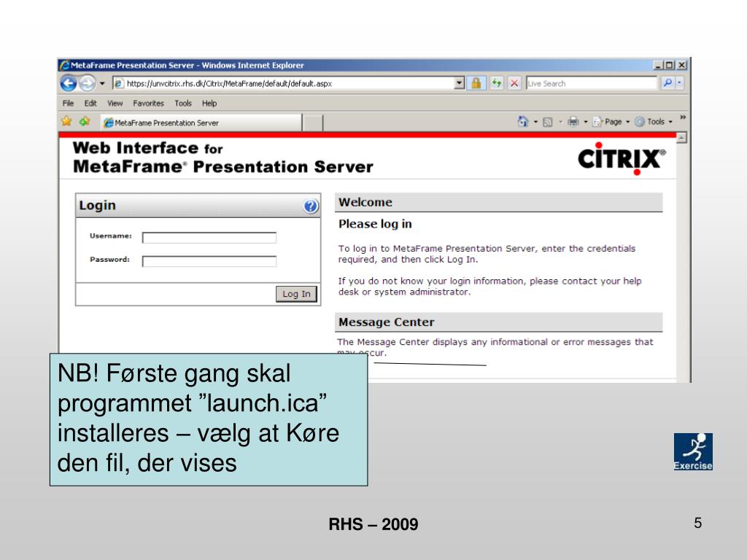Click the page scrollbar up arrow
The height and width of the screenshot is (560, 747).
tap(682, 138)
